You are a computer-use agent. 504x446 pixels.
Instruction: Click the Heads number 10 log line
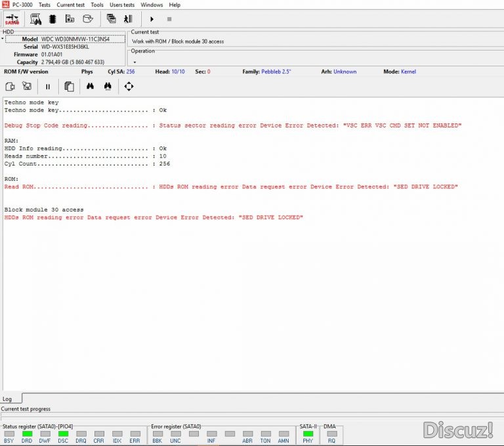pyautogui.click(x=85, y=156)
